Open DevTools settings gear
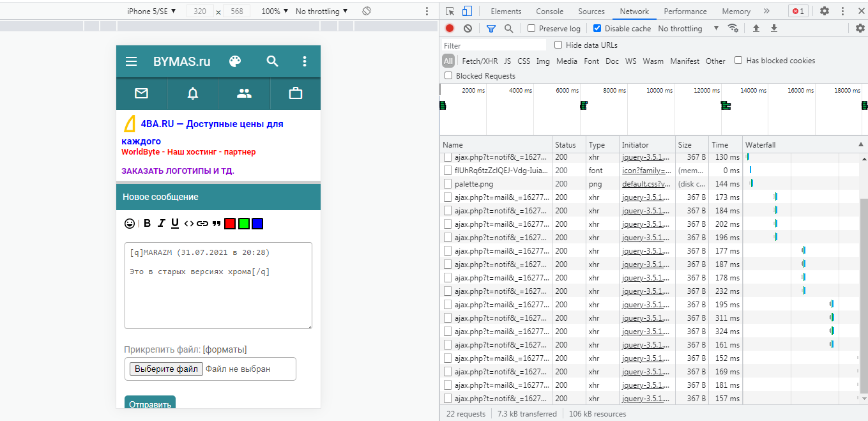Image resolution: width=868 pixels, height=421 pixels. coord(825,11)
